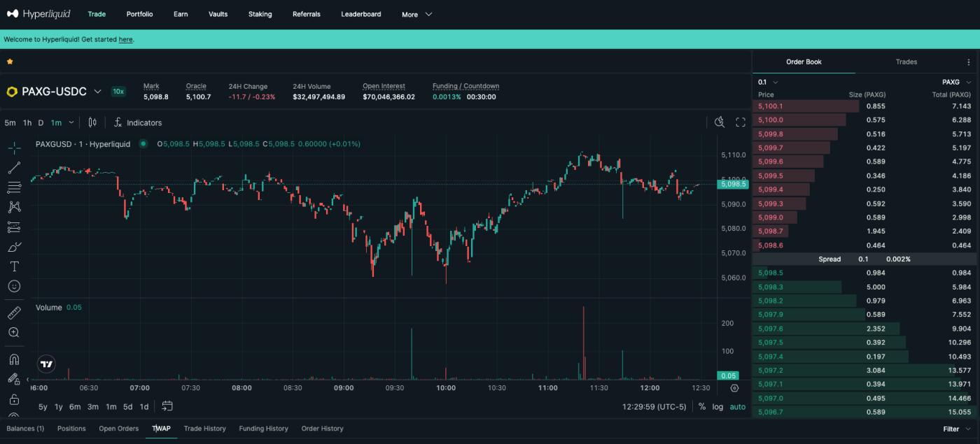Click the 'here' get started link
Image resolution: width=980 pixels, height=444 pixels.
pyautogui.click(x=125, y=39)
